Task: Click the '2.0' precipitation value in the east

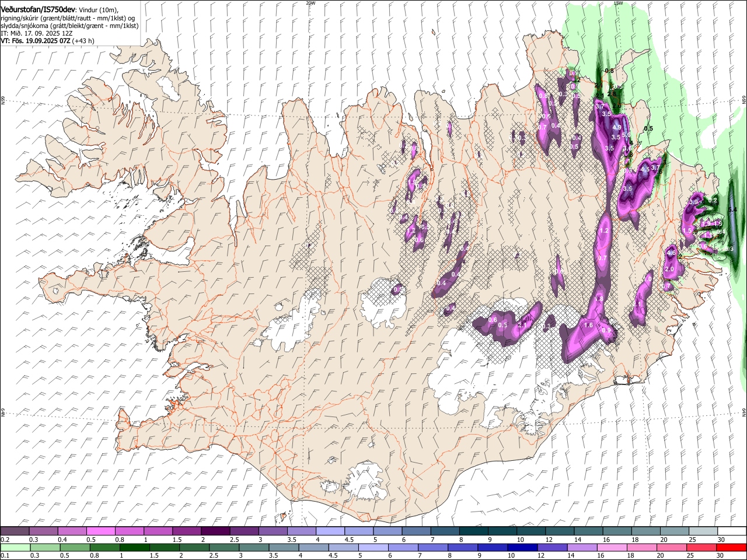Action: [669, 269]
